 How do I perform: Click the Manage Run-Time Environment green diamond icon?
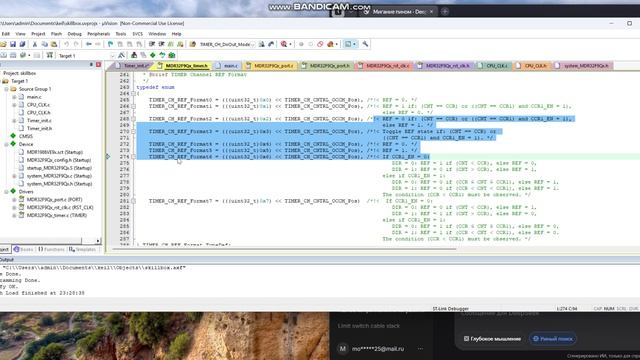click(153, 55)
